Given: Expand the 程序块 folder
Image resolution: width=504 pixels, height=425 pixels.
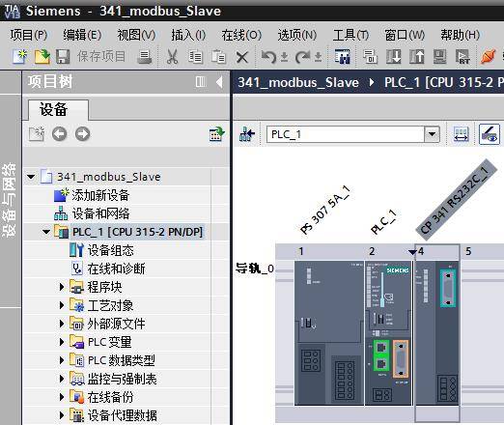Looking at the screenshot, I should [62, 287].
